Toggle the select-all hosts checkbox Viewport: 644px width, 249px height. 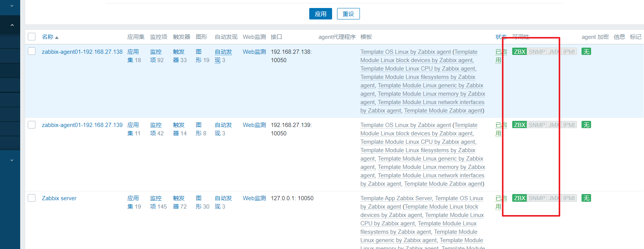pos(32,37)
